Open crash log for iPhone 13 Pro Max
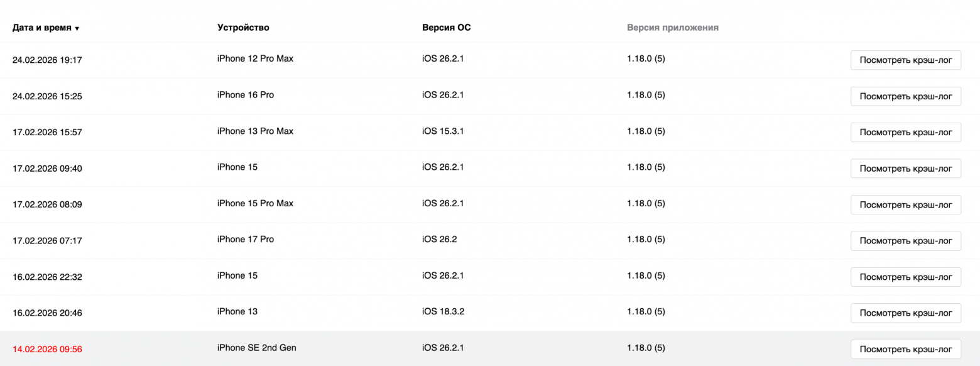This screenshot has width=980, height=366. pos(905,132)
